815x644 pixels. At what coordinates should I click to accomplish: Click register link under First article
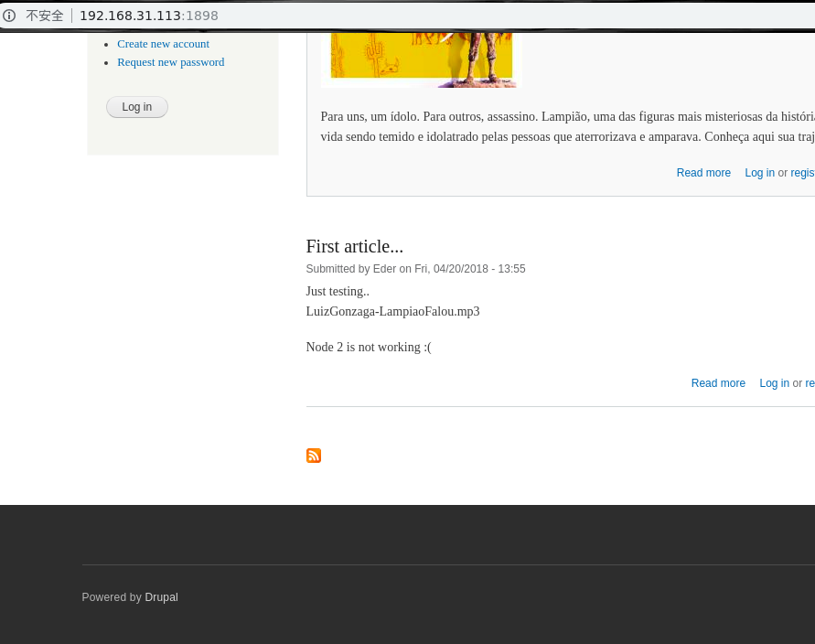[x=810, y=383]
